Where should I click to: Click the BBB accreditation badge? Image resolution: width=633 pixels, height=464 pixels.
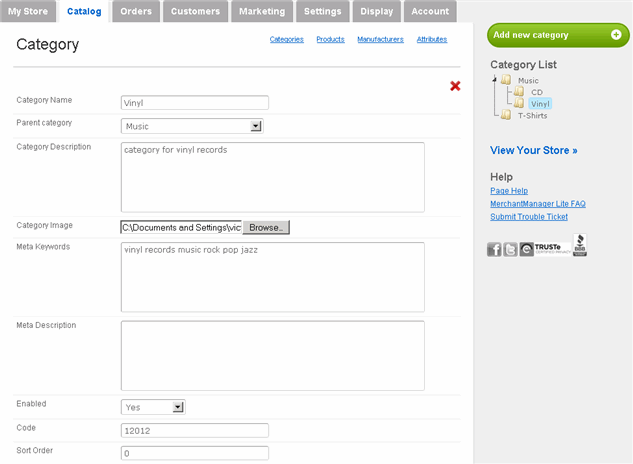tap(580, 245)
